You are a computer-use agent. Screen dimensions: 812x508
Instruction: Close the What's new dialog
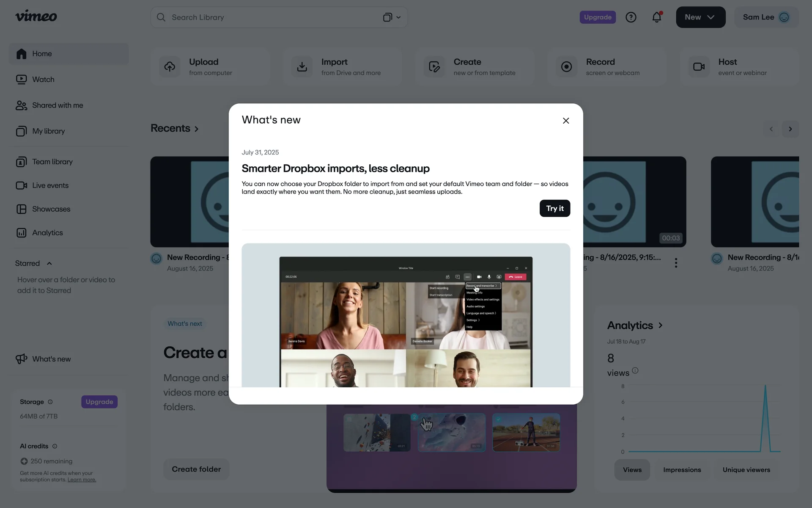[x=566, y=121]
